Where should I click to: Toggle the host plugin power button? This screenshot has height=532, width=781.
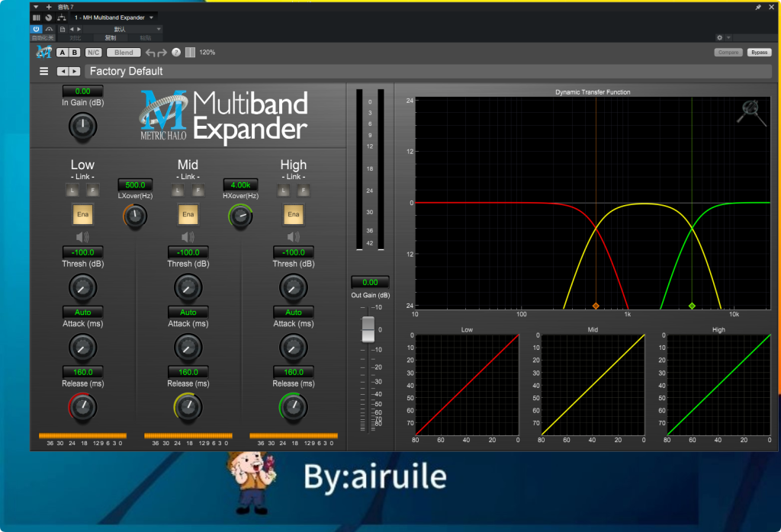(36, 29)
